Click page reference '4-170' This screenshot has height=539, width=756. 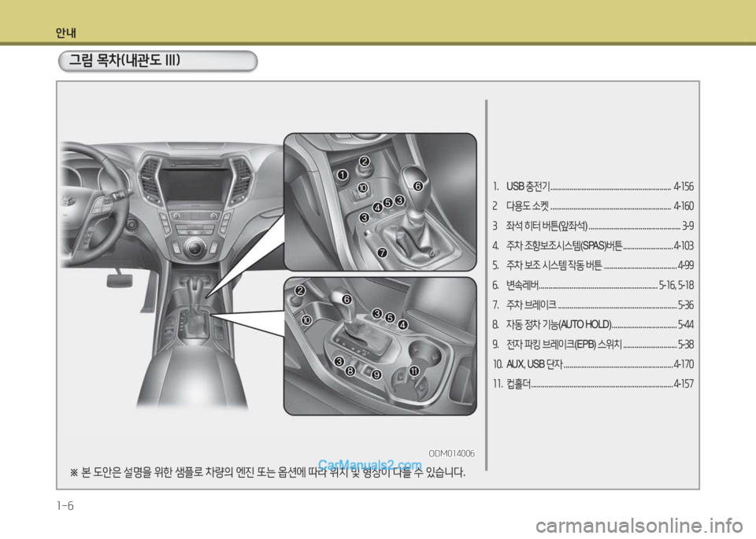tap(684, 364)
